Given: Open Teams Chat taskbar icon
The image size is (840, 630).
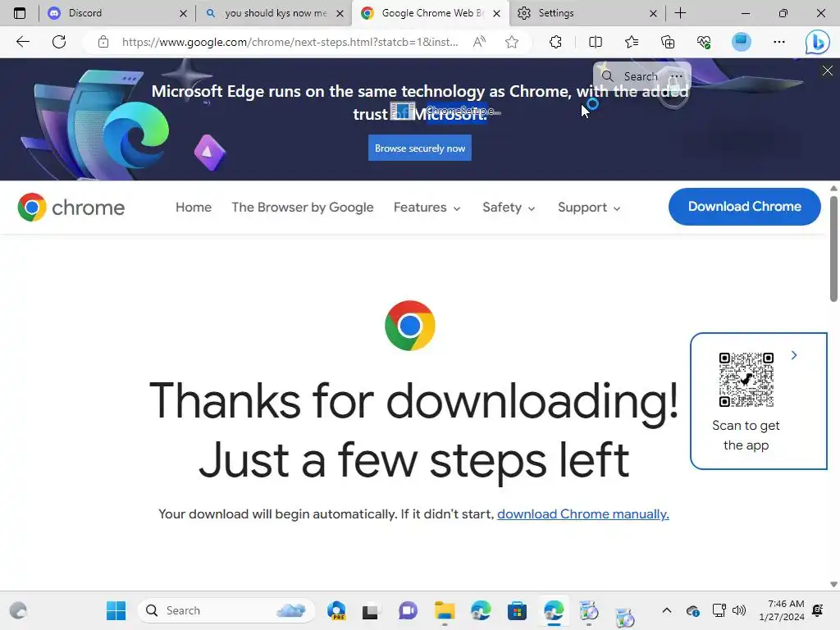Looking at the screenshot, I should click(408, 610).
